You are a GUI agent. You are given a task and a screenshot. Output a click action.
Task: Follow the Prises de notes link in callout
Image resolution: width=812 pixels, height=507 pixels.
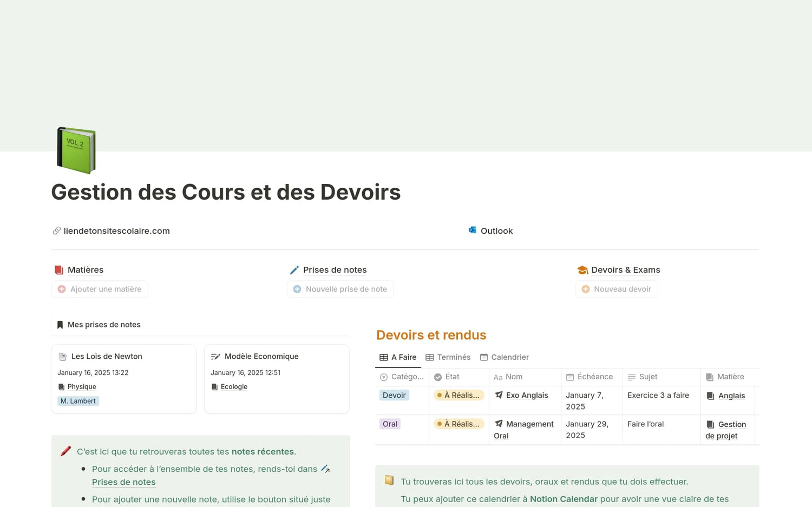[x=123, y=482]
